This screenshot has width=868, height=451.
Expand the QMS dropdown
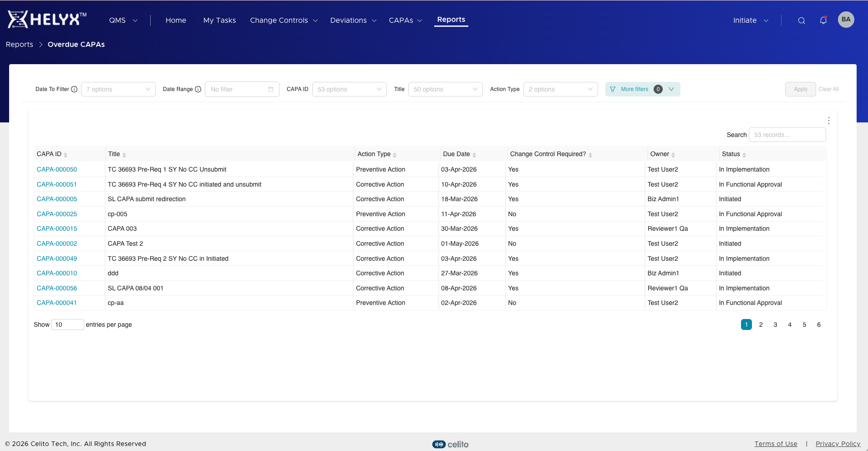tap(123, 20)
